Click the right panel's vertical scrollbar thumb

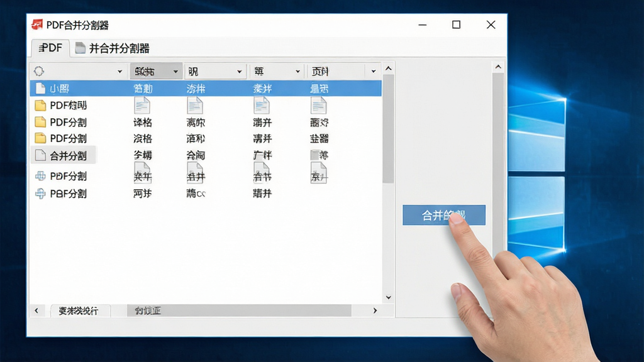[x=498, y=164]
